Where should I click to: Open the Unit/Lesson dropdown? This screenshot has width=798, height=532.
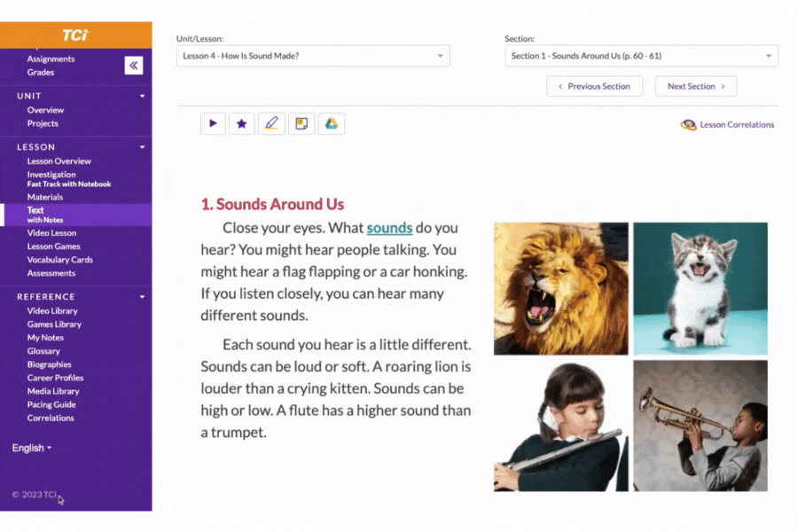coord(313,56)
